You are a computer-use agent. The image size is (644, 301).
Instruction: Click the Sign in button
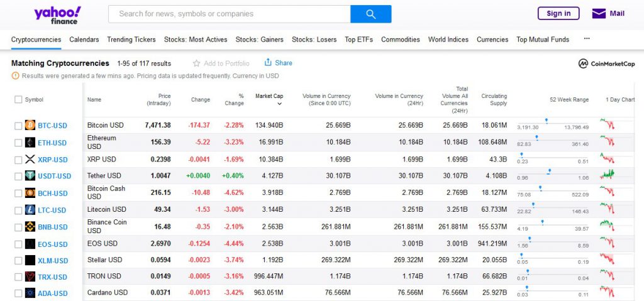point(558,13)
